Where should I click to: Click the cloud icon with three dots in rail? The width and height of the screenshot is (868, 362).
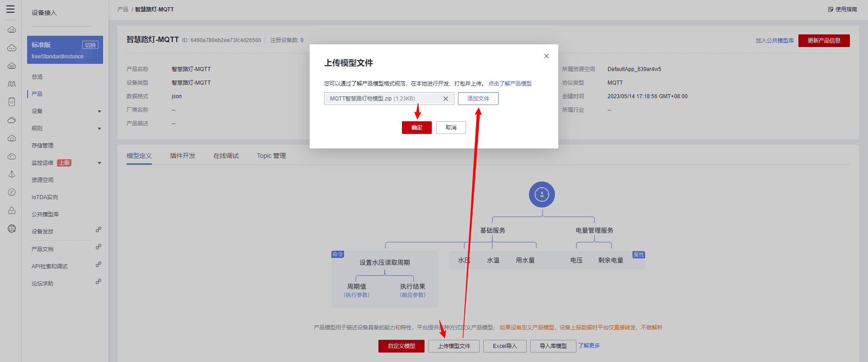tap(12, 48)
